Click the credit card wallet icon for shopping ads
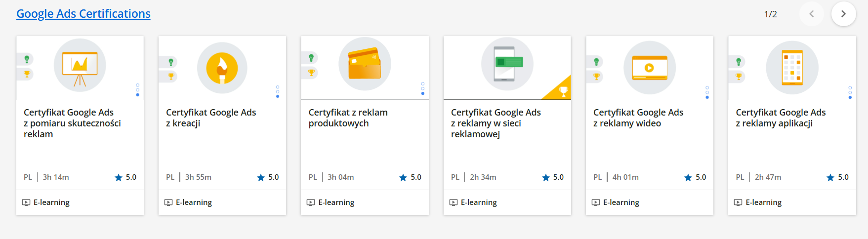The height and width of the screenshot is (239, 868). point(365,64)
